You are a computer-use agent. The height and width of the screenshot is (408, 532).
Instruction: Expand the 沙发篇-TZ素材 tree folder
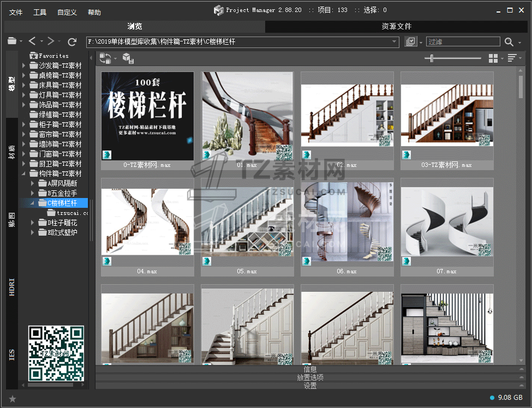pyautogui.click(x=24, y=65)
